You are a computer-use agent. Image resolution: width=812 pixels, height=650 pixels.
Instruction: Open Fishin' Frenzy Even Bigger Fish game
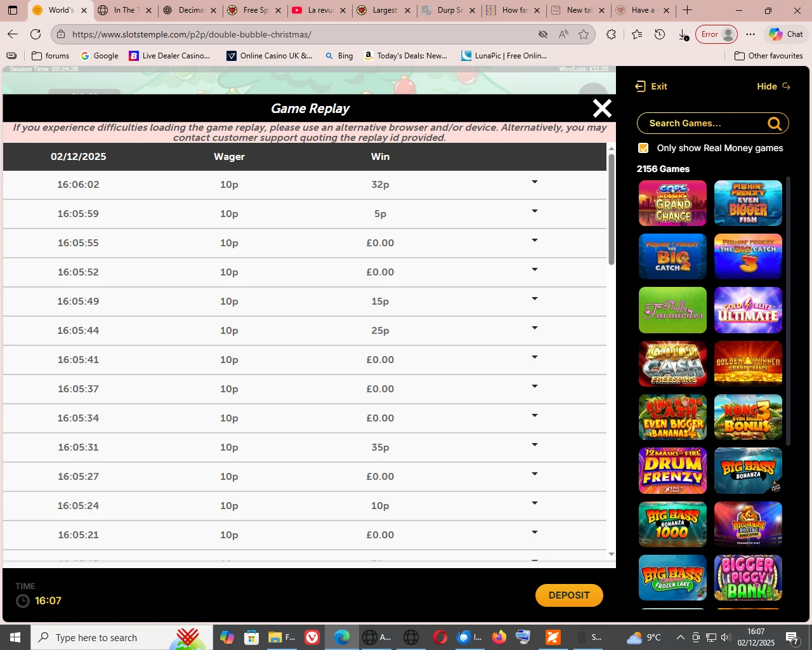[x=748, y=203]
